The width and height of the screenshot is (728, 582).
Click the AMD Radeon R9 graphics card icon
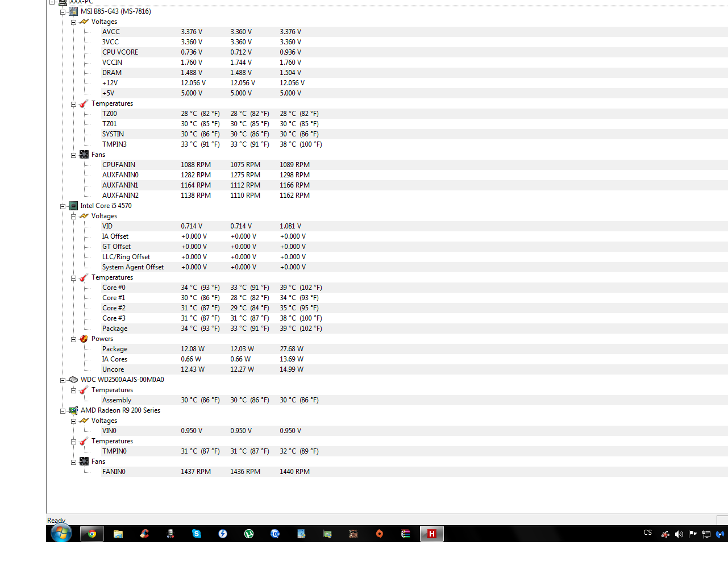point(73,410)
